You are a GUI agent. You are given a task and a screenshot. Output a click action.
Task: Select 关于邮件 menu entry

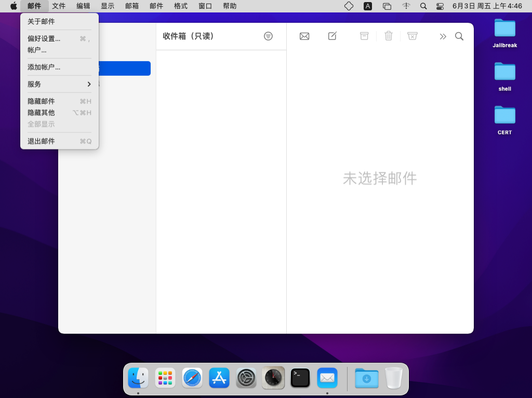click(60, 21)
